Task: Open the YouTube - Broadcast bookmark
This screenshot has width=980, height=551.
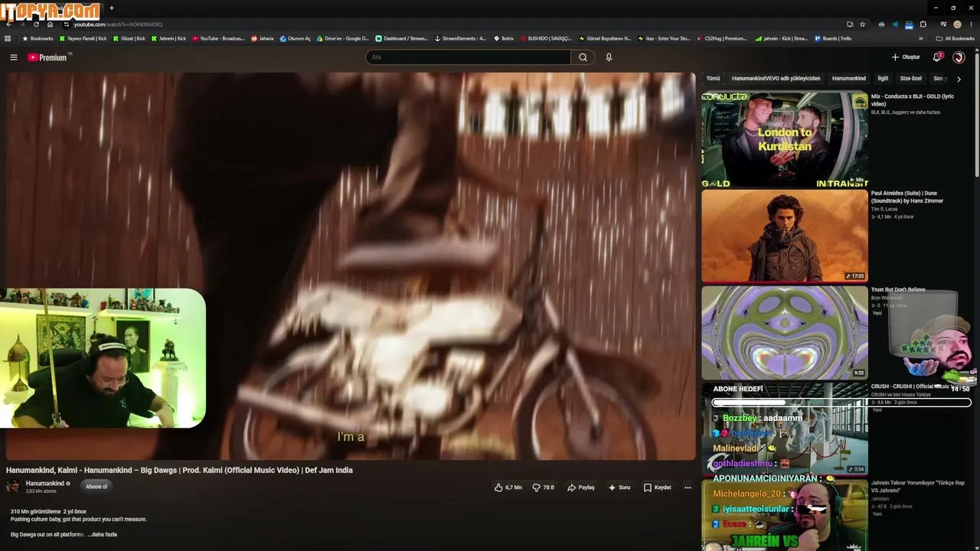Action: [x=218, y=38]
